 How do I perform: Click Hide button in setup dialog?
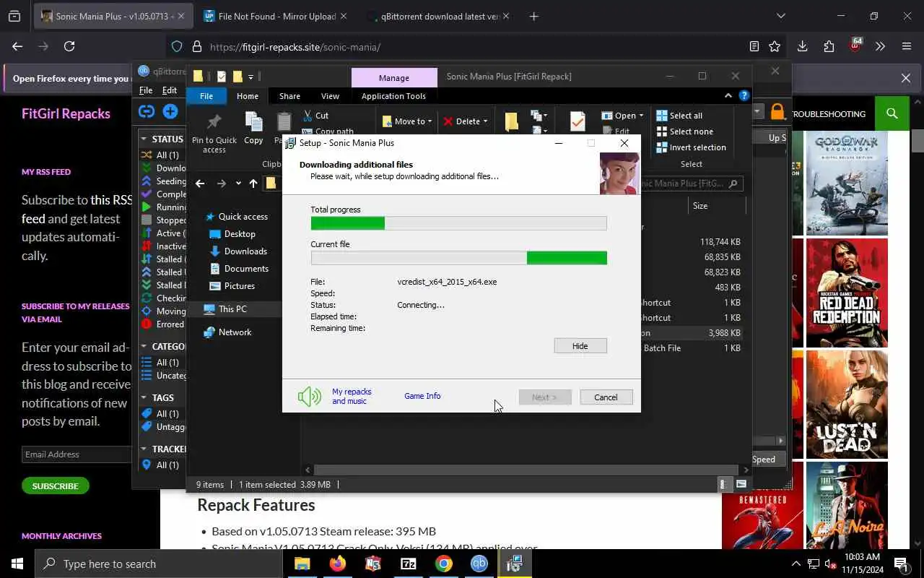[580, 346]
